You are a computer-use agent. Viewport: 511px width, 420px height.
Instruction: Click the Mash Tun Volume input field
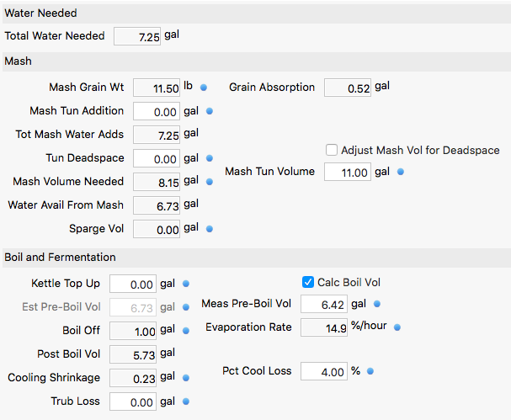pos(348,172)
